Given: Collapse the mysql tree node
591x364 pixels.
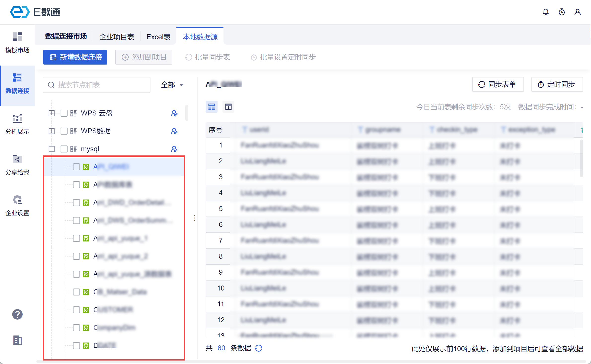Looking at the screenshot, I should (52, 149).
